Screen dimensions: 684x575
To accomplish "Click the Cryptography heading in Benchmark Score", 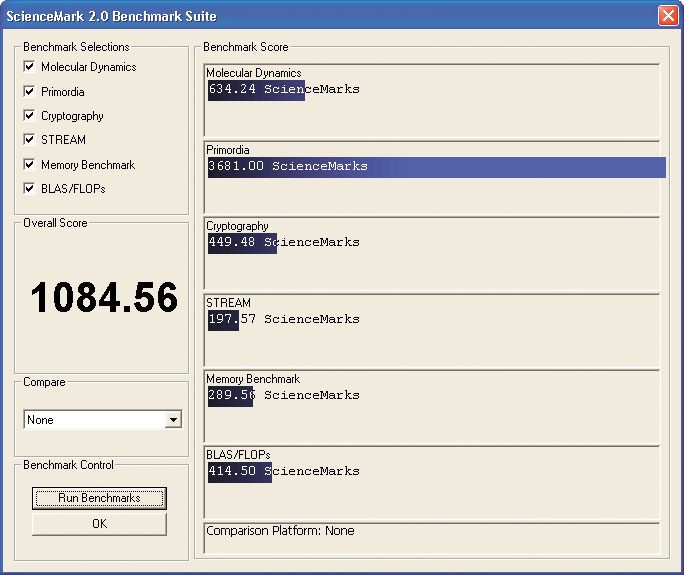I will tap(237, 226).
